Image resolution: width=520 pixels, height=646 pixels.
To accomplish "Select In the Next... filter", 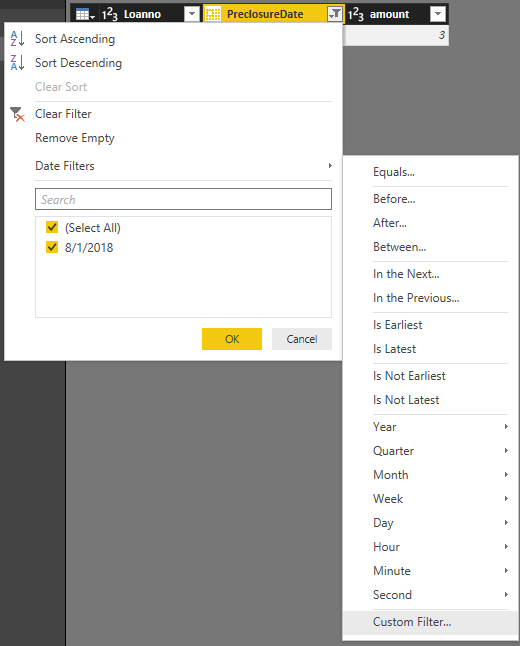I will click(x=406, y=274).
